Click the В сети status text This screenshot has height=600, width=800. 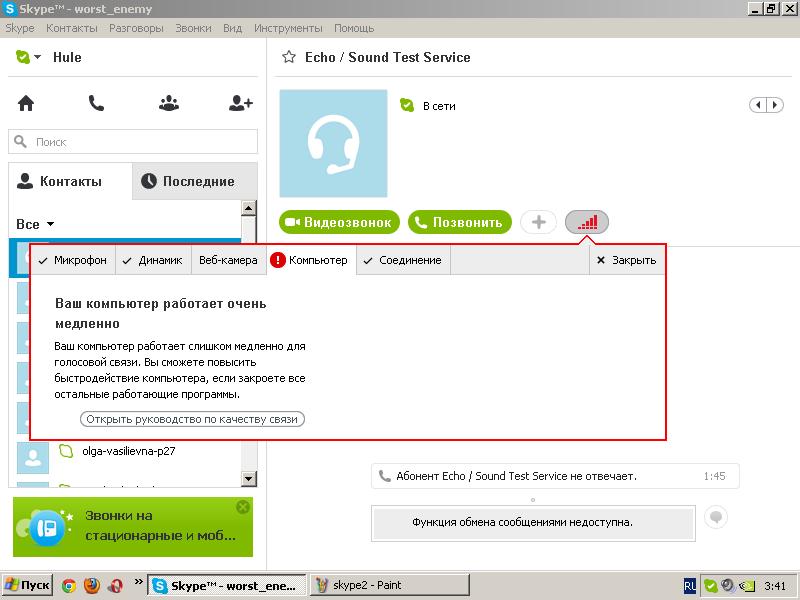[439, 106]
